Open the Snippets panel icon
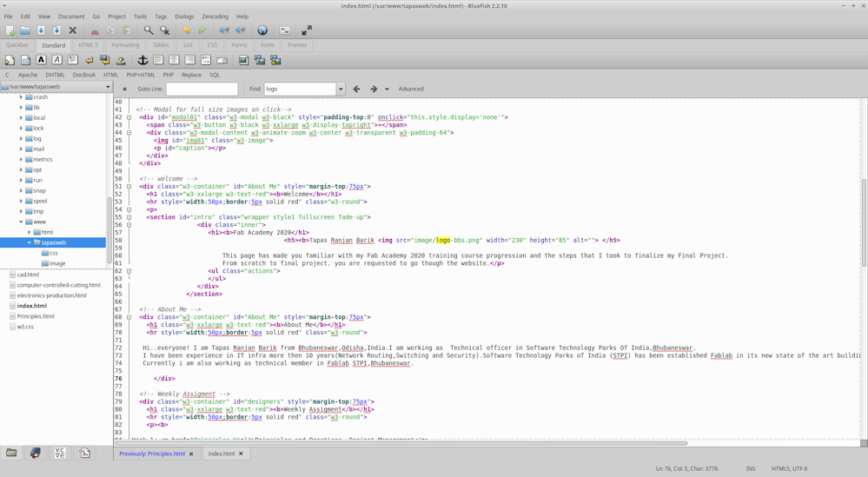The height and width of the screenshot is (477, 868). click(84, 454)
